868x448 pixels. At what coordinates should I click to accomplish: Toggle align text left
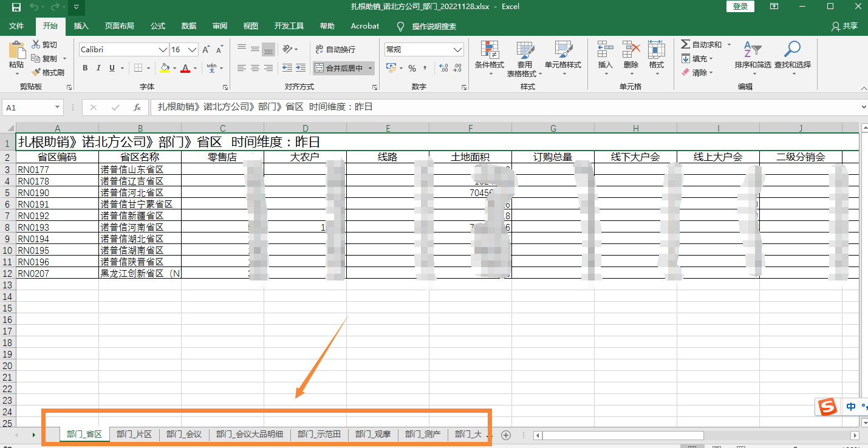tap(242, 68)
